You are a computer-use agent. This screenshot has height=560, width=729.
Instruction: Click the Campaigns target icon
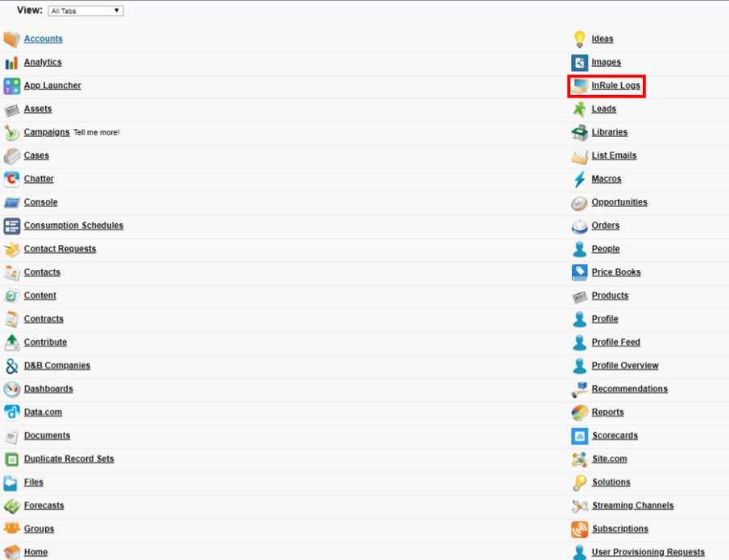tap(11, 133)
